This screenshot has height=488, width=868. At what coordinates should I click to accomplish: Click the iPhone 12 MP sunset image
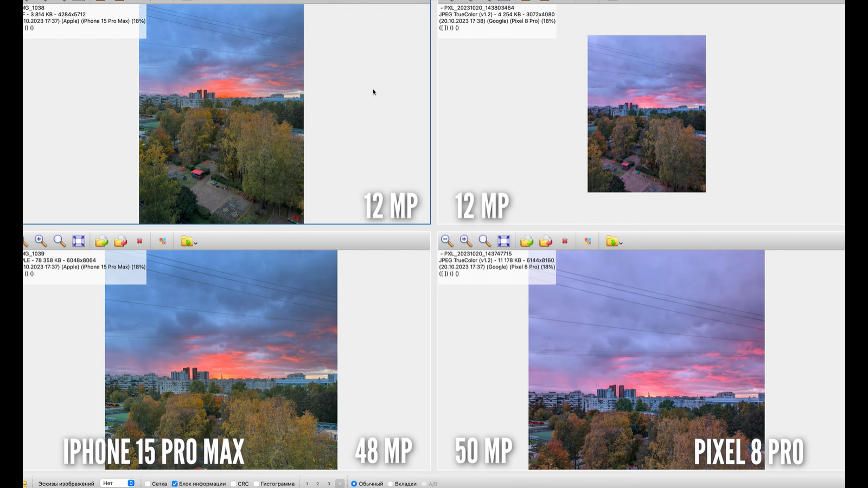221,114
